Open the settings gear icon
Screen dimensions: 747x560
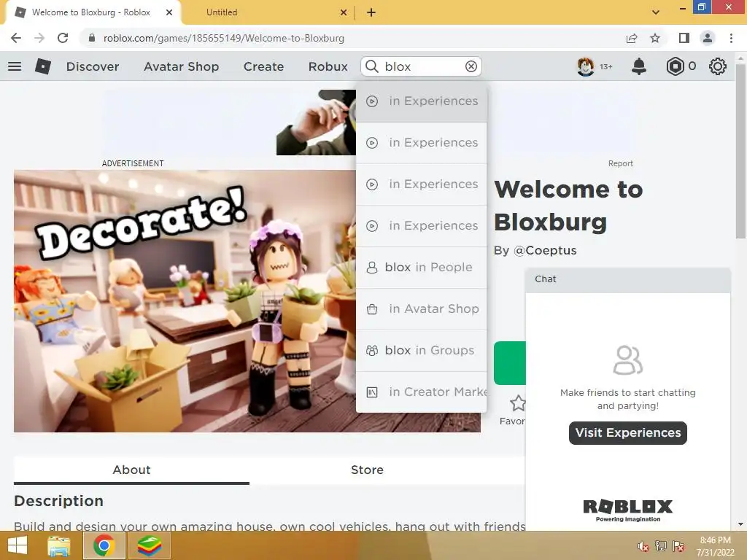tap(718, 66)
